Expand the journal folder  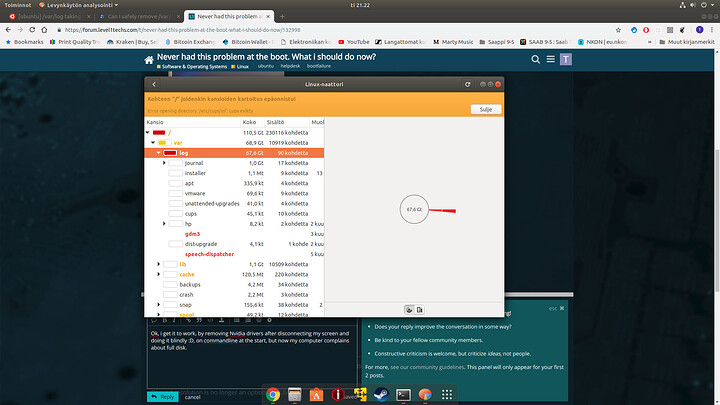click(x=164, y=163)
